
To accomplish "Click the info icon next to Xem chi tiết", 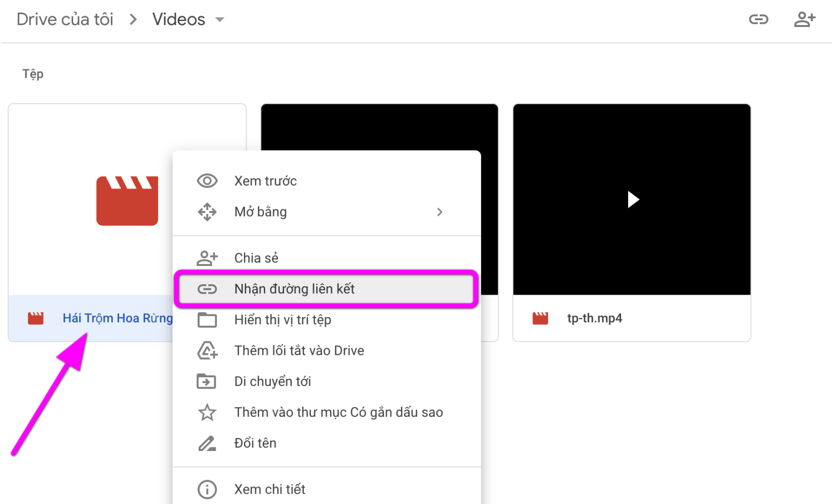I will (207, 489).
